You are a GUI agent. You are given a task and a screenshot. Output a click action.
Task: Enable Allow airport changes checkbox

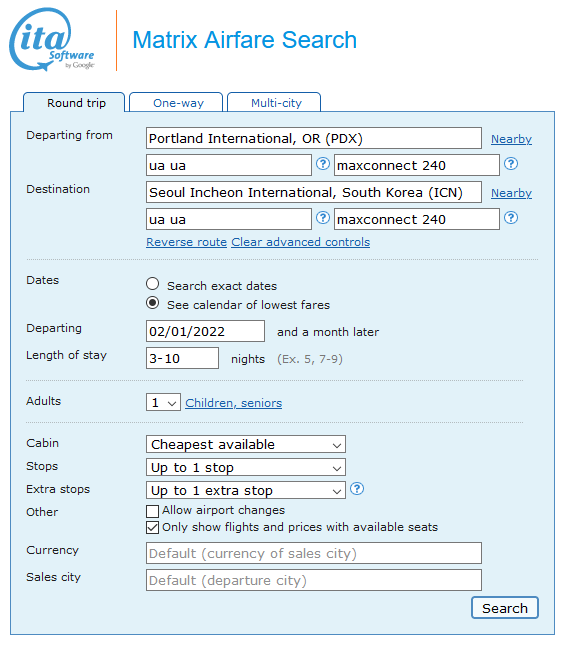pos(152,511)
